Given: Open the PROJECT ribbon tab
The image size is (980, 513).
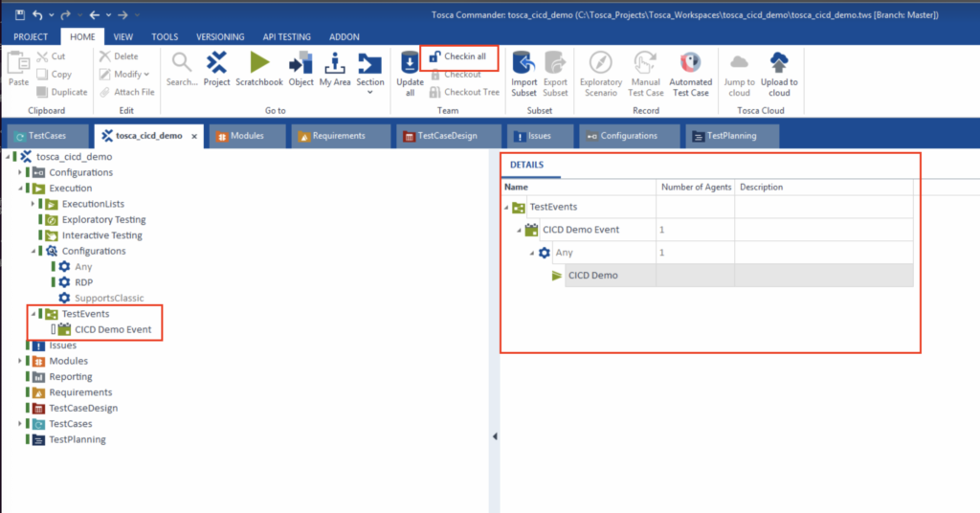Looking at the screenshot, I should point(31,37).
